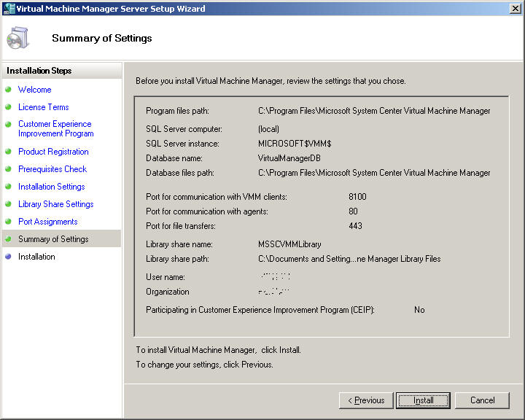This screenshot has width=525, height=420.
Task: Open the Installation Settings step
Action: pyautogui.click(x=52, y=186)
